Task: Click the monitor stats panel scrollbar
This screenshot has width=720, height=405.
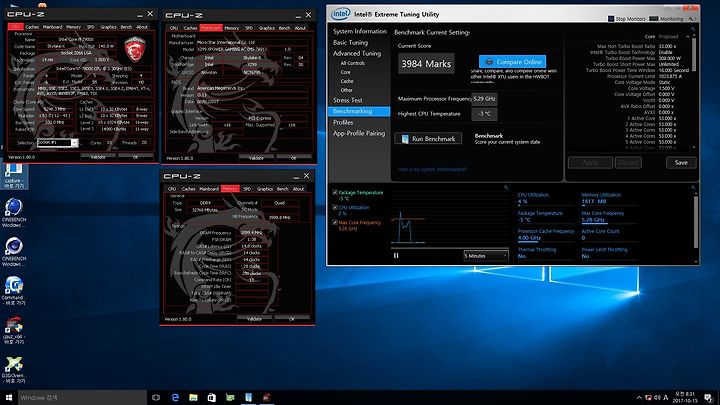Action: tap(696, 220)
